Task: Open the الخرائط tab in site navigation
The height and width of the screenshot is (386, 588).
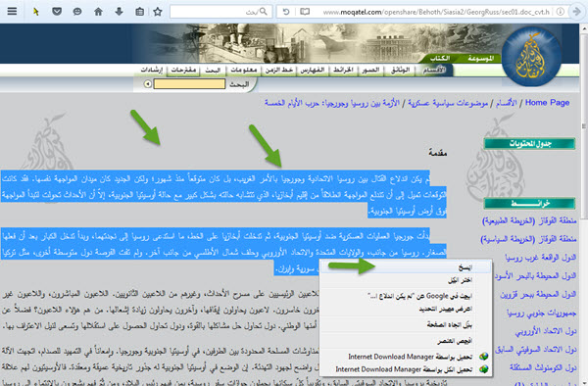Action: pyautogui.click(x=343, y=70)
